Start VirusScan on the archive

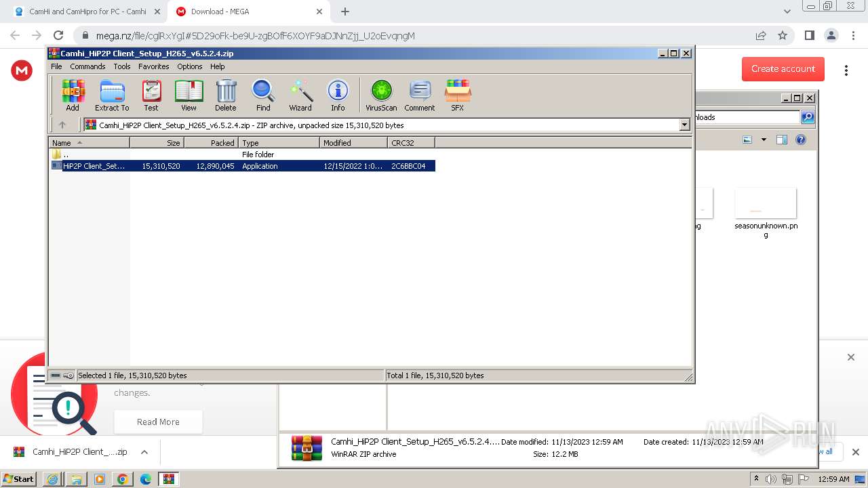(x=381, y=95)
